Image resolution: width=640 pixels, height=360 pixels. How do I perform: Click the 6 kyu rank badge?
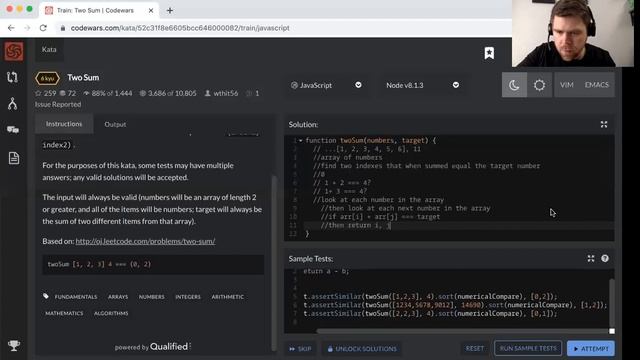[47, 78]
